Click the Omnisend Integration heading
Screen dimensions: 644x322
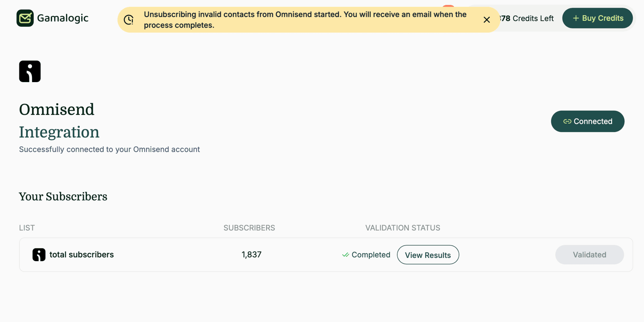[59, 121]
